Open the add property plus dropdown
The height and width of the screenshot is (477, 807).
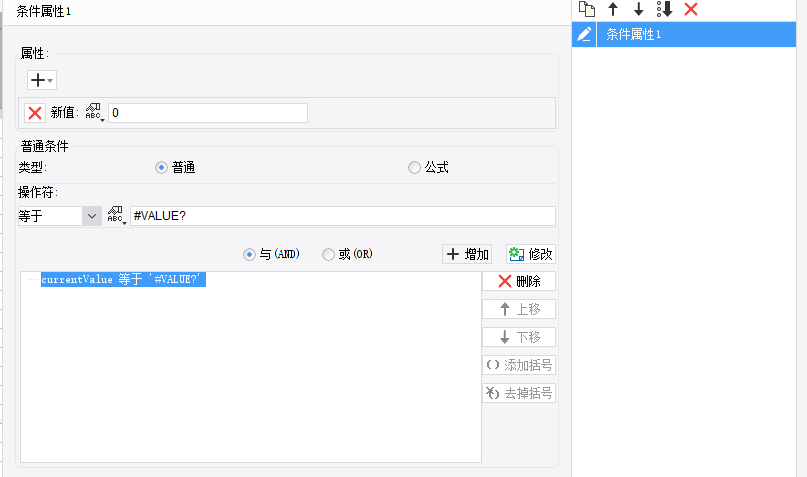pos(42,80)
